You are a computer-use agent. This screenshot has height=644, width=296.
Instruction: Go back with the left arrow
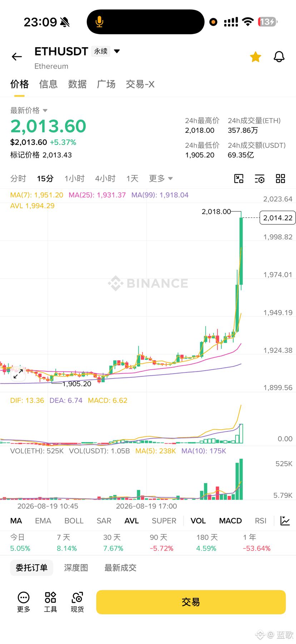pos(17,57)
